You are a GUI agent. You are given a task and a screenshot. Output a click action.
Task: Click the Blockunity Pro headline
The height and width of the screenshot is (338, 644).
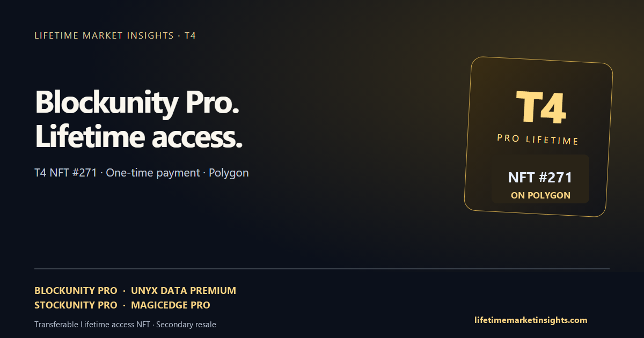coord(137,102)
